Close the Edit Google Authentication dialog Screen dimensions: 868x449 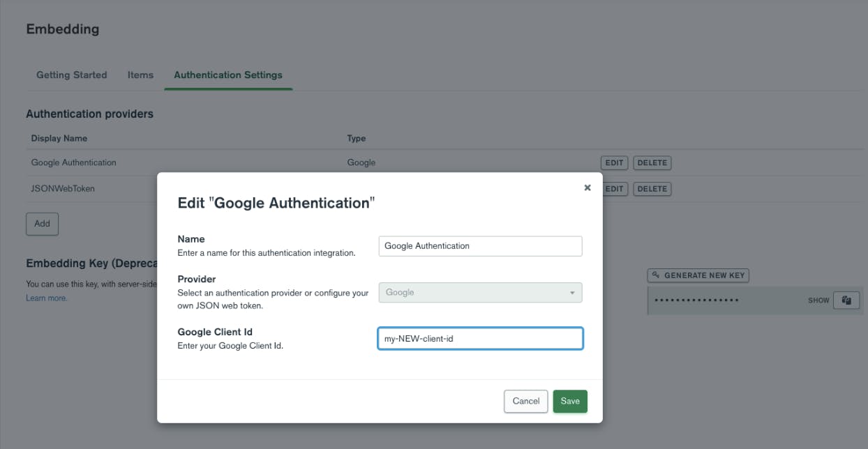click(588, 188)
